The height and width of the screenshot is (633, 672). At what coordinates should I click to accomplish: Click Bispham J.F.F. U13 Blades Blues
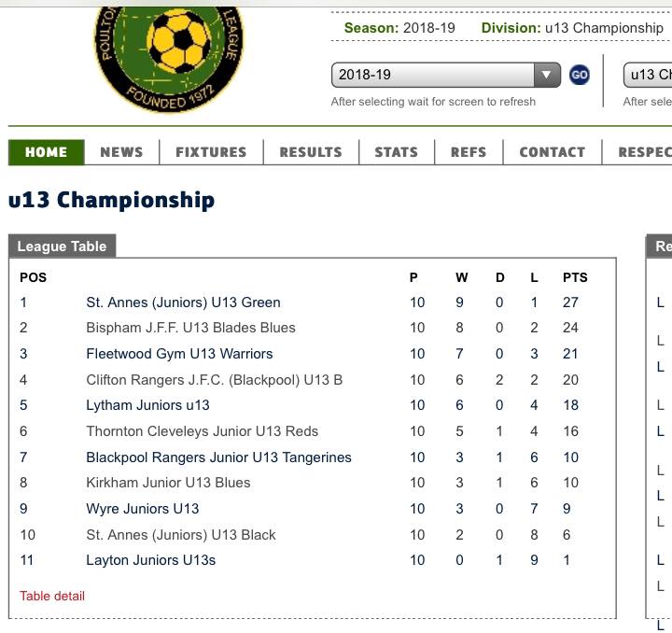click(x=190, y=328)
